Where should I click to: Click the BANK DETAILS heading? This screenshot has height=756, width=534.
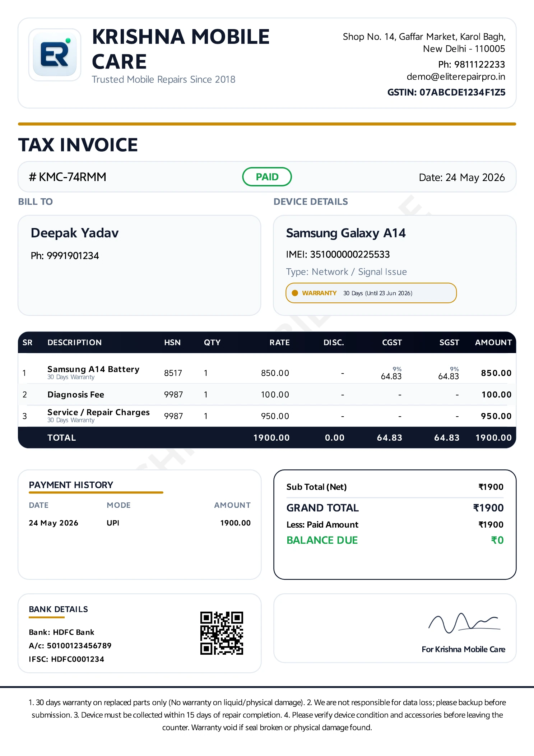pyautogui.click(x=59, y=609)
